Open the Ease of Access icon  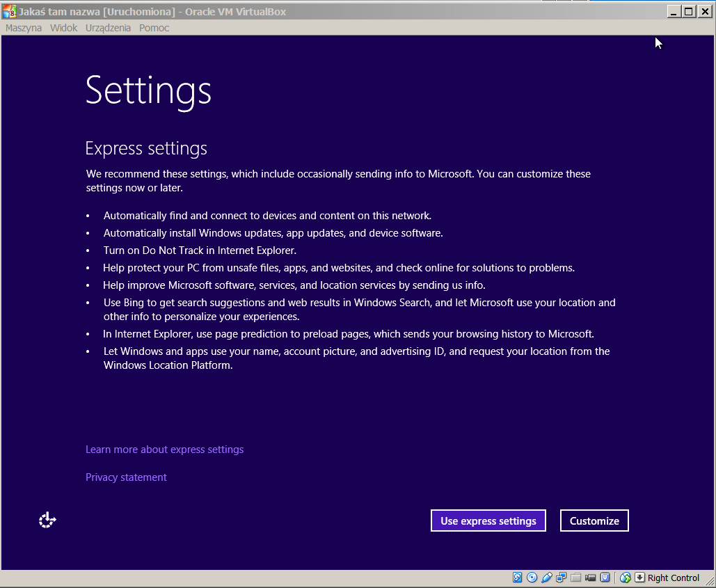coord(47,520)
